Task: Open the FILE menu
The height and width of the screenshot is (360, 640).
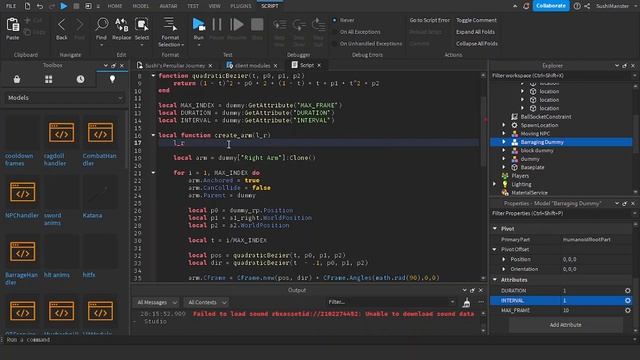Action: 11,6
